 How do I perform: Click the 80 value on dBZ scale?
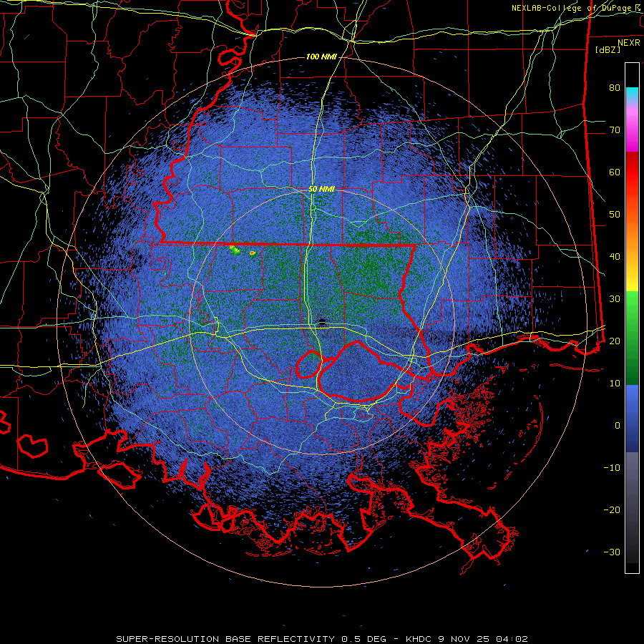click(615, 88)
